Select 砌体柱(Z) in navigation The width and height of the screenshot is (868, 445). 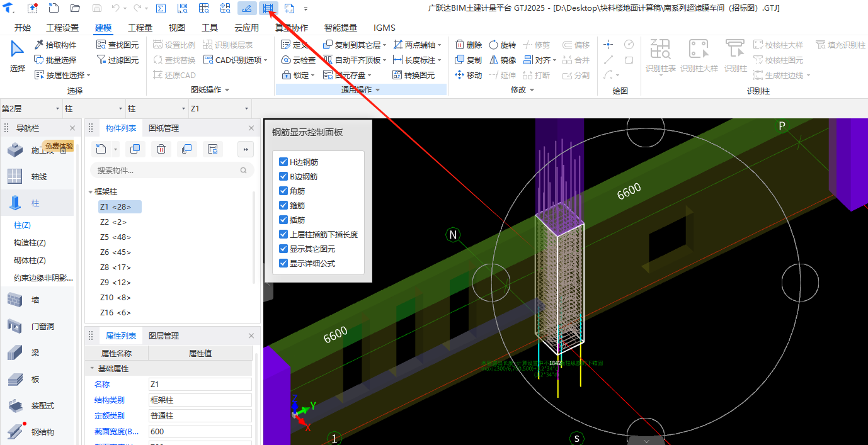click(30, 260)
